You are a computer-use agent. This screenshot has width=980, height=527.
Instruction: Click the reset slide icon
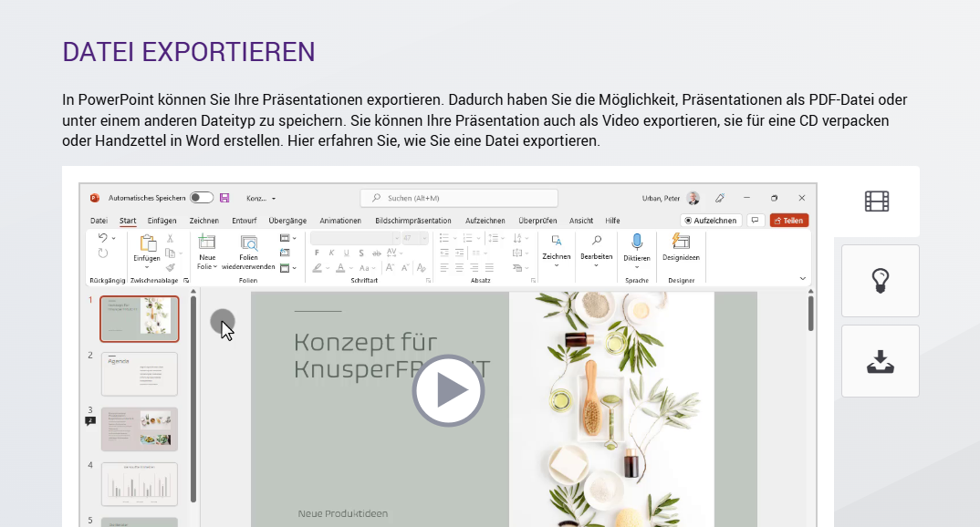coord(285,253)
